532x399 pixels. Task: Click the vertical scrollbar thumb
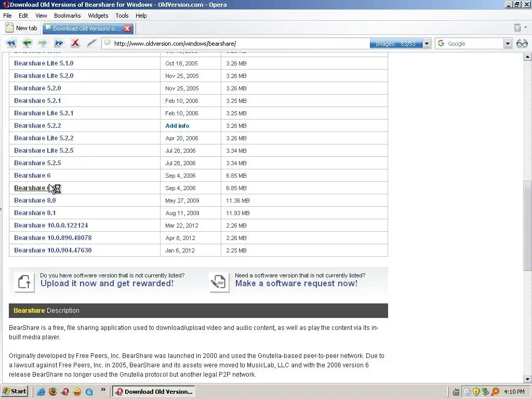coord(527,225)
